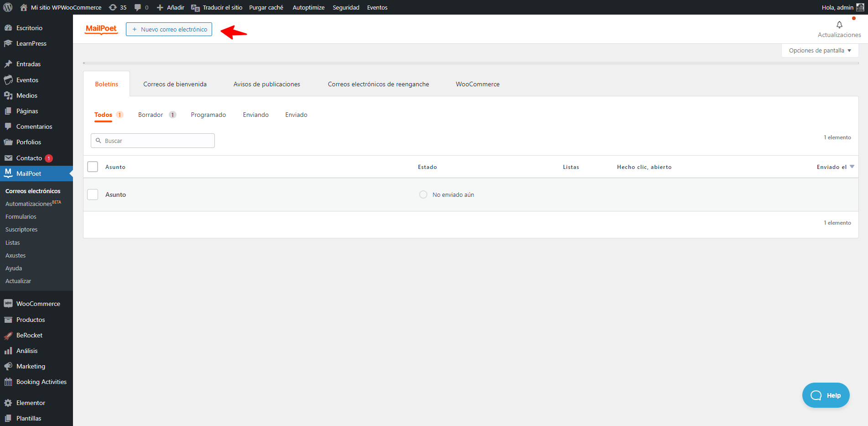Click the WordPress logo icon

click(8, 7)
